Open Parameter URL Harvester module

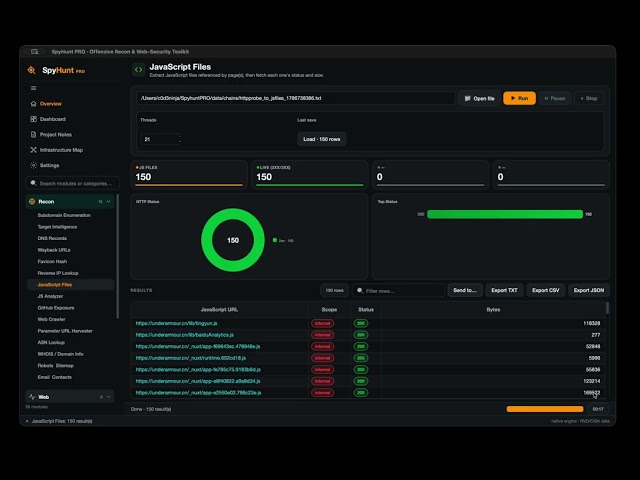65,331
